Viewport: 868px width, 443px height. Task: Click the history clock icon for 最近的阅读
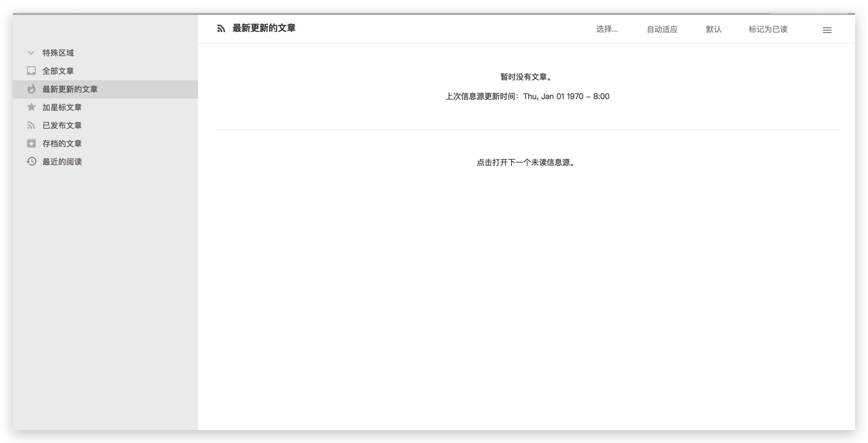31,161
